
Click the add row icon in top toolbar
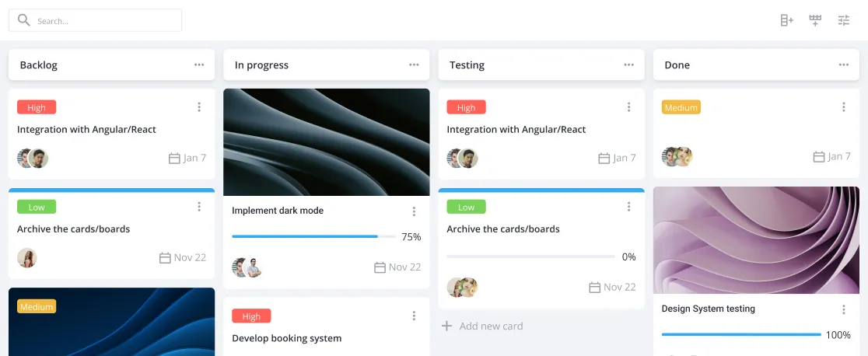tap(815, 20)
